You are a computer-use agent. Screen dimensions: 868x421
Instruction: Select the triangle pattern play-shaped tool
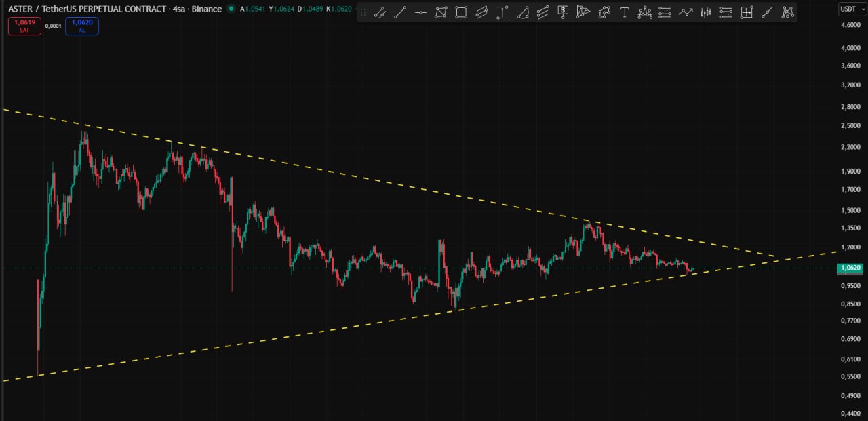click(583, 12)
